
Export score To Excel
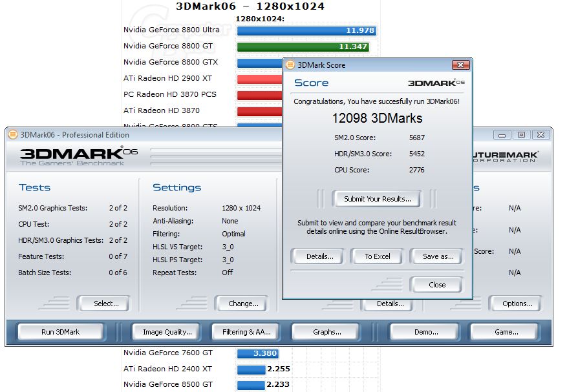click(377, 256)
